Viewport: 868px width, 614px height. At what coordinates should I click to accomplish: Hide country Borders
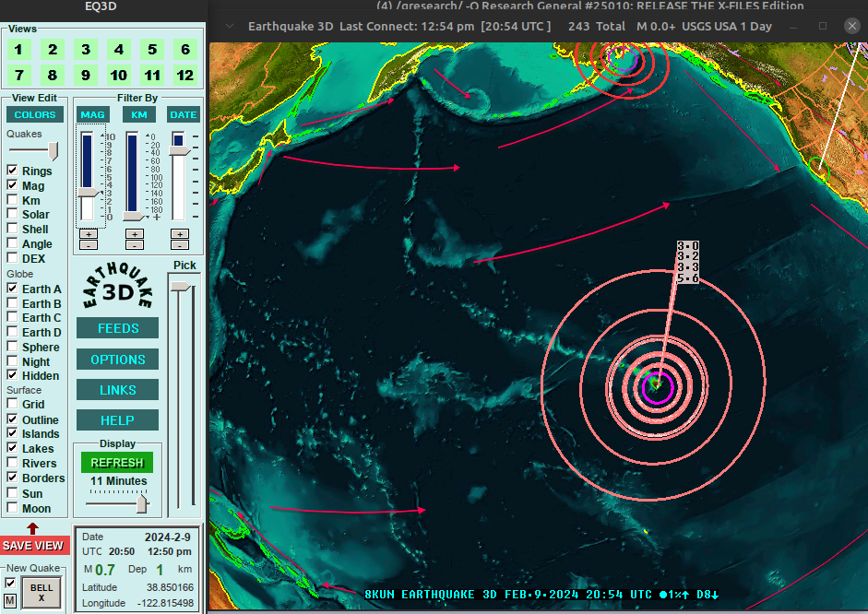coord(12,478)
